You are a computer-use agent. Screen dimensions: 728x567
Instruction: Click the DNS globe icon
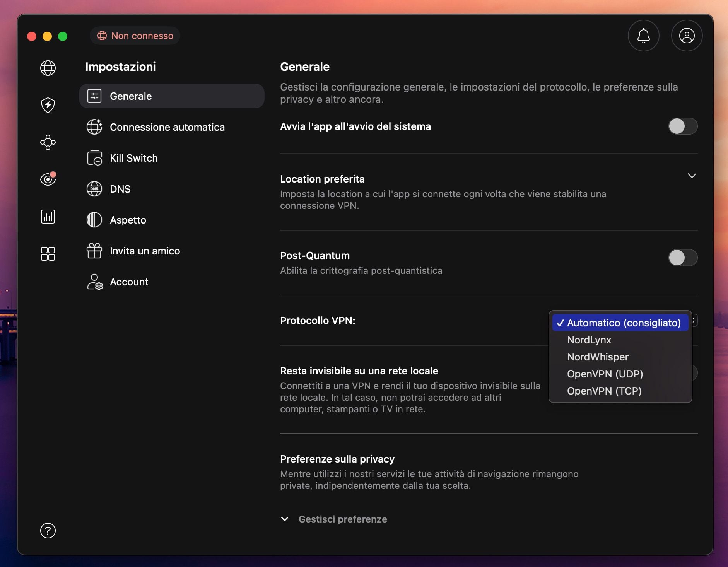[x=94, y=189]
